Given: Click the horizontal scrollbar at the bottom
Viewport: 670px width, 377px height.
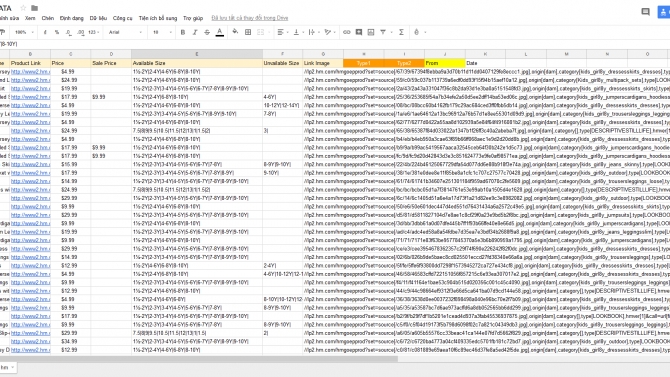Looking at the screenshot, I should (199, 359).
